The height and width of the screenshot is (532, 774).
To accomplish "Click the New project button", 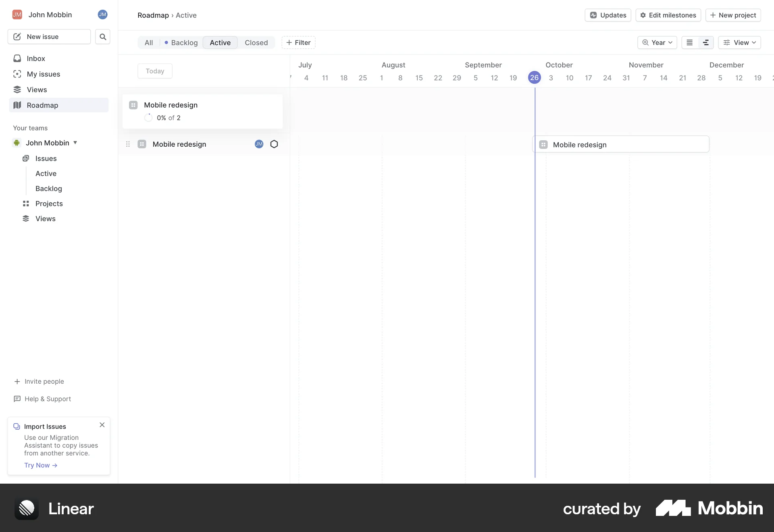I will coord(733,15).
